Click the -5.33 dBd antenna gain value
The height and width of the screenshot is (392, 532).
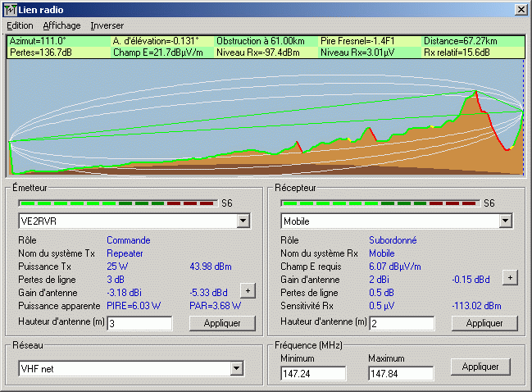click(x=209, y=293)
